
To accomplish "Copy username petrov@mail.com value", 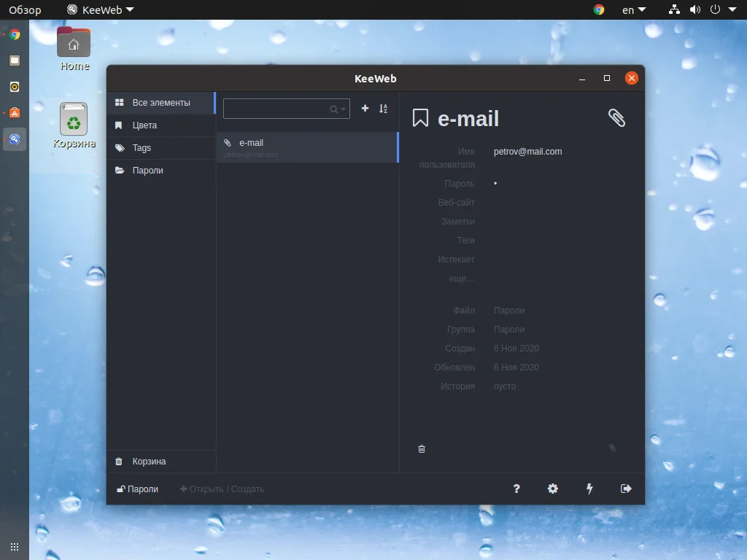I will tap(528, 152).
